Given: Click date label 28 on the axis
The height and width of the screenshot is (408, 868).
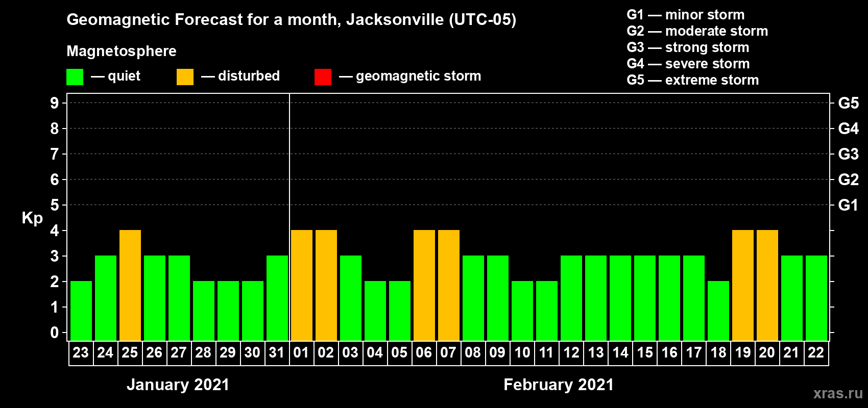Looking at the screenshot, I should point(203,352).
